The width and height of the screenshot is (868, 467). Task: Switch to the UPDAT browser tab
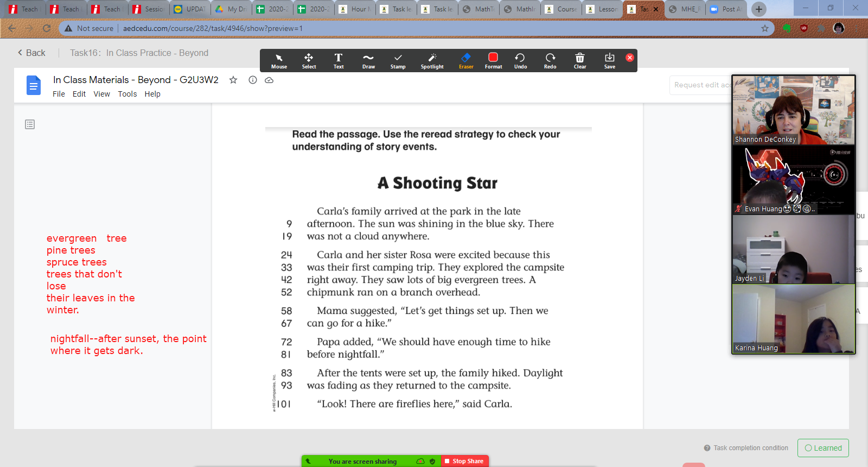point(190,9)
